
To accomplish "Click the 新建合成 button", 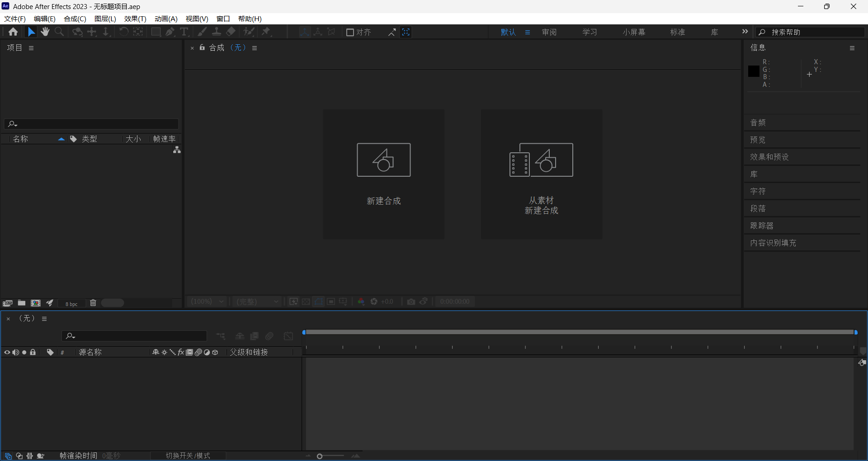I will 383,174.
